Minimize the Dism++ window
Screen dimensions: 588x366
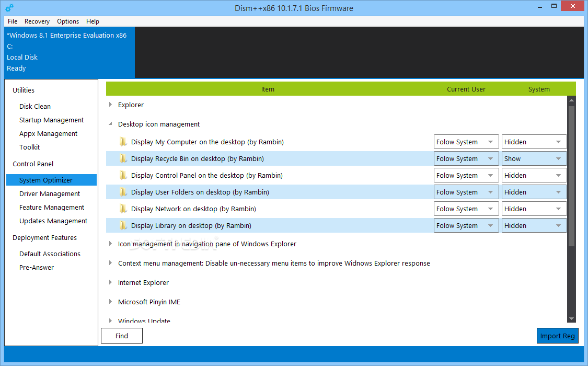tap(539, 6)
